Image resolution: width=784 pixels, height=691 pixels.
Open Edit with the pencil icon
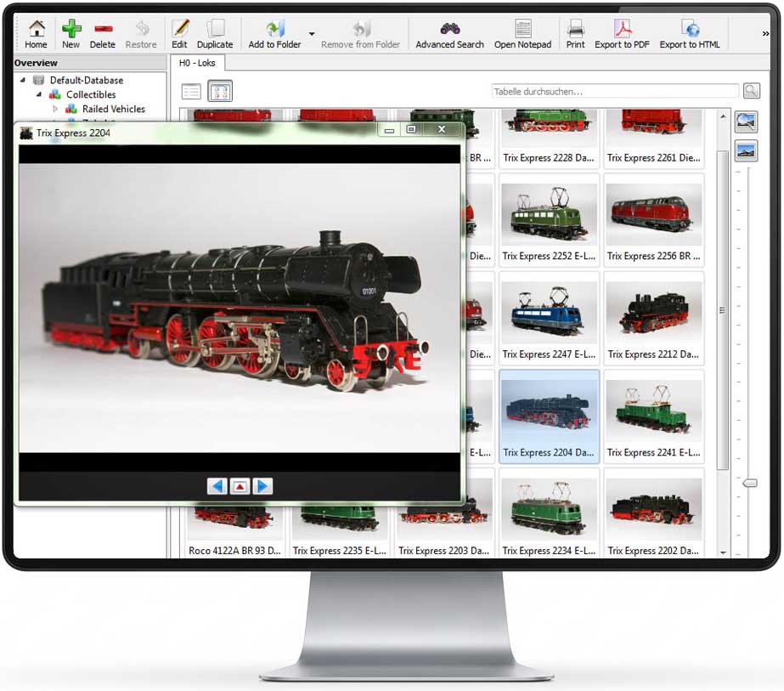click(179, 34)
